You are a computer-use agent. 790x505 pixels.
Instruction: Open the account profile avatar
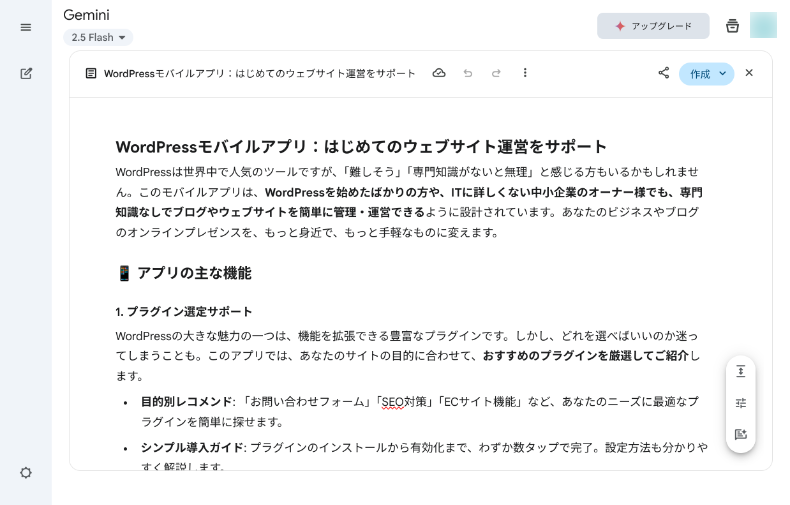point(763,25)
